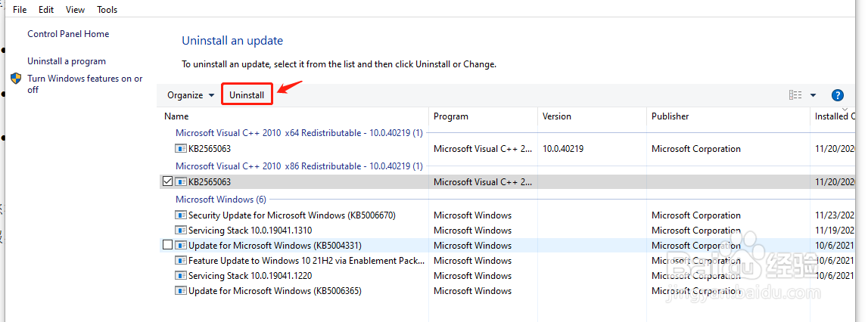Click version 10.0.40219 cell
This screenshot has height=322, width=868.
pos(563,149)
